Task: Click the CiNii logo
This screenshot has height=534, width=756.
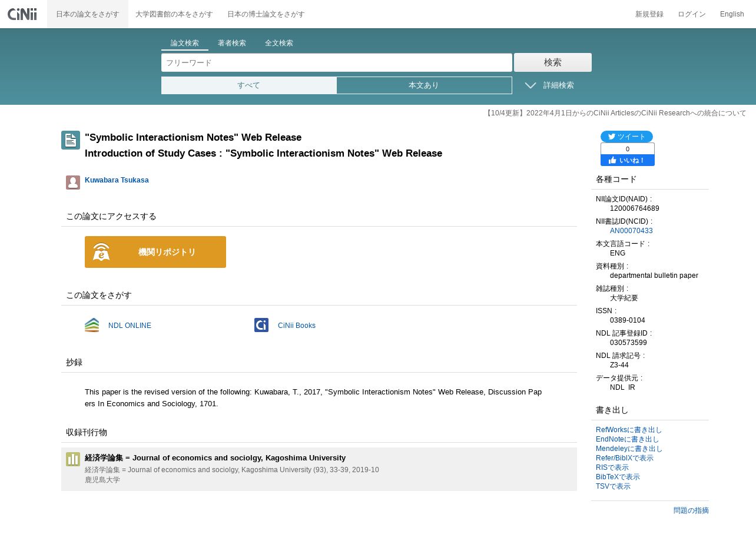Action: [22, 14]
